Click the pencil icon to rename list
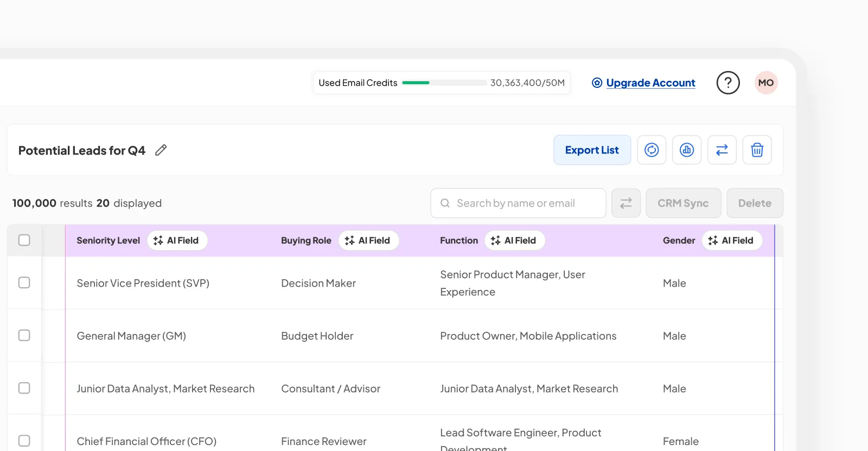The width and height of the screenshot is (868, 451). coord(161,150)
